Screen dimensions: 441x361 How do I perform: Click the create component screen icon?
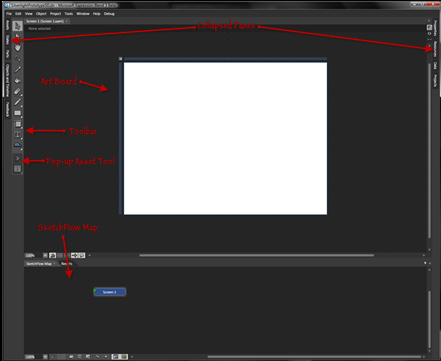(79, 357)
